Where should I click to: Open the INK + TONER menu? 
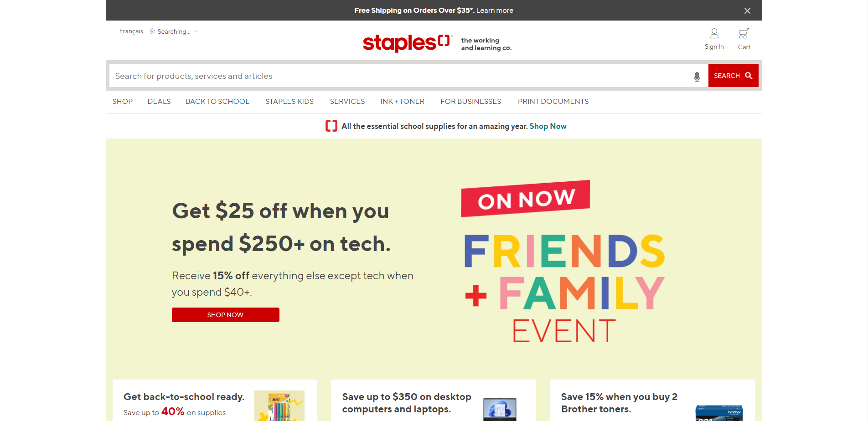coord(402,102)
